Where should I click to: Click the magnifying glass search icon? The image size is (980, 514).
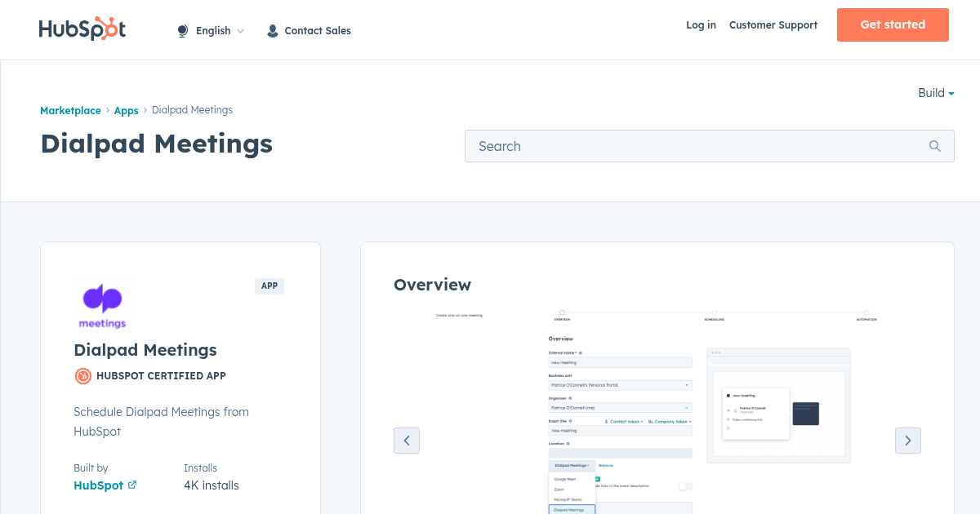click(x=935, y=146)
